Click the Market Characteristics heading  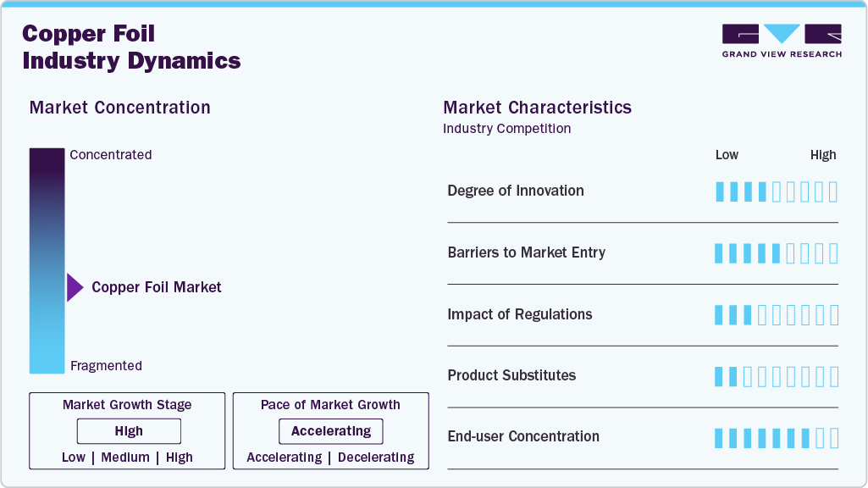[537, 108]
